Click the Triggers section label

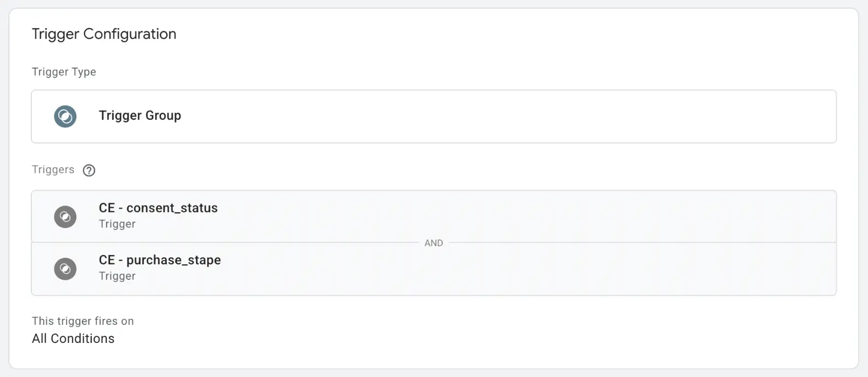53,169
